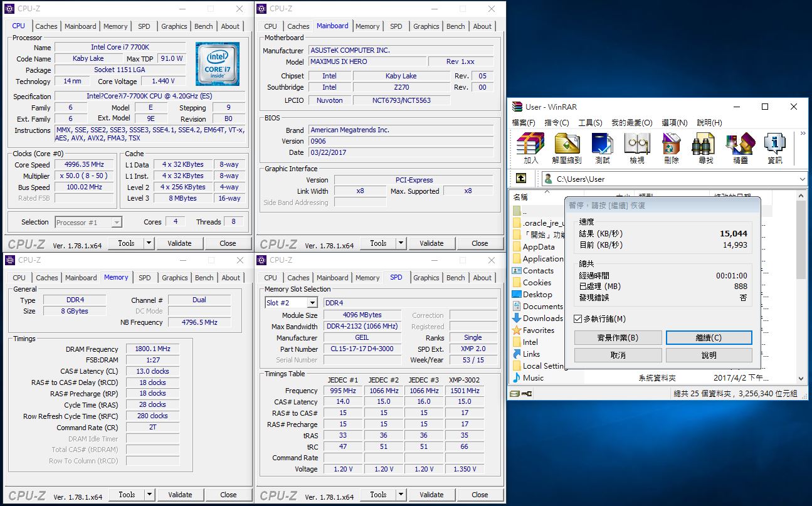
Task: Open the Processor #1 selection dropdown
Action: click(117, 222)
